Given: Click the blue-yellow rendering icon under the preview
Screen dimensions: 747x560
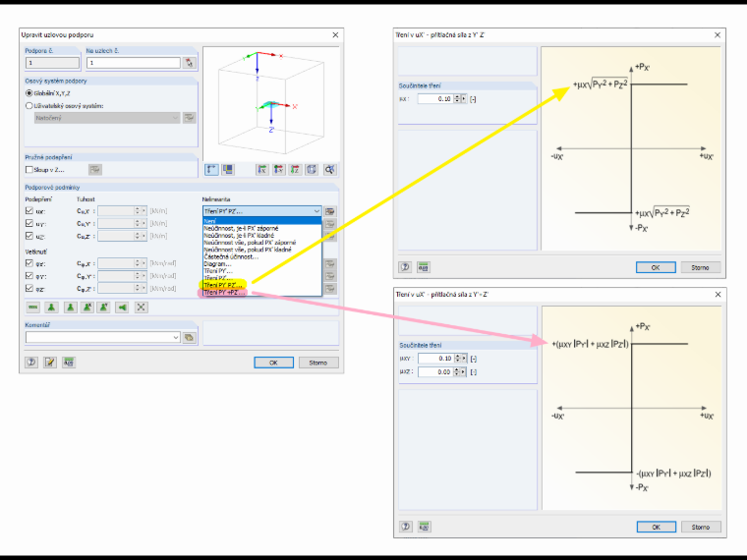Looking at the screenshot, I should (x=228, y=170).
